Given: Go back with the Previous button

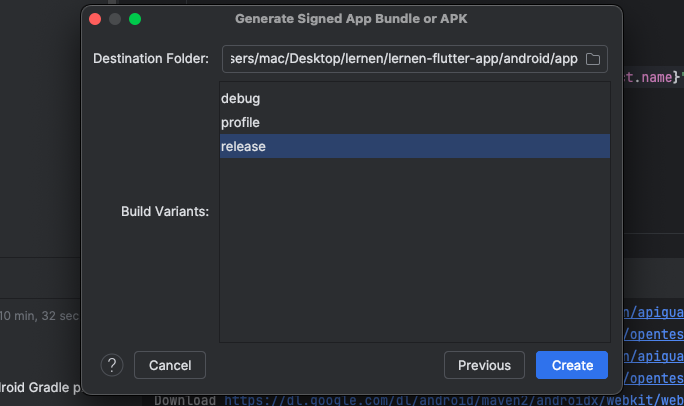Looking at the screenshot, I should [x=484, y=365].
